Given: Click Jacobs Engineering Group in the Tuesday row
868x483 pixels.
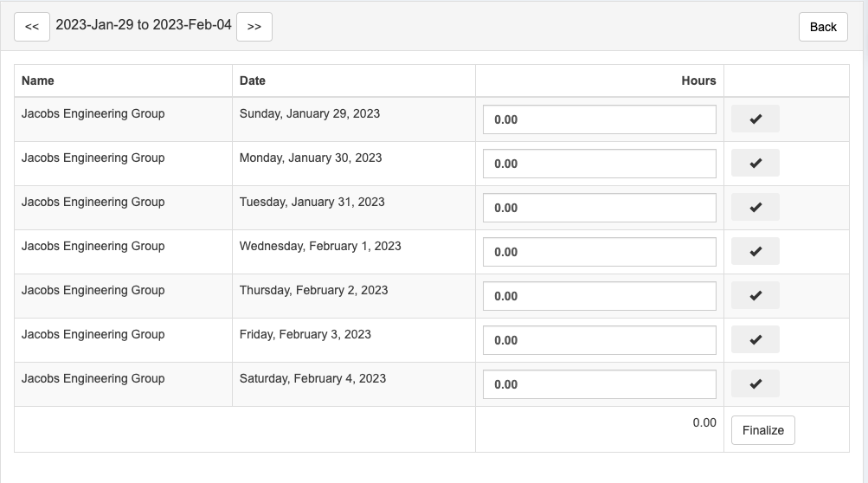Looking at the screenshot, I should (x=93, y=203).
